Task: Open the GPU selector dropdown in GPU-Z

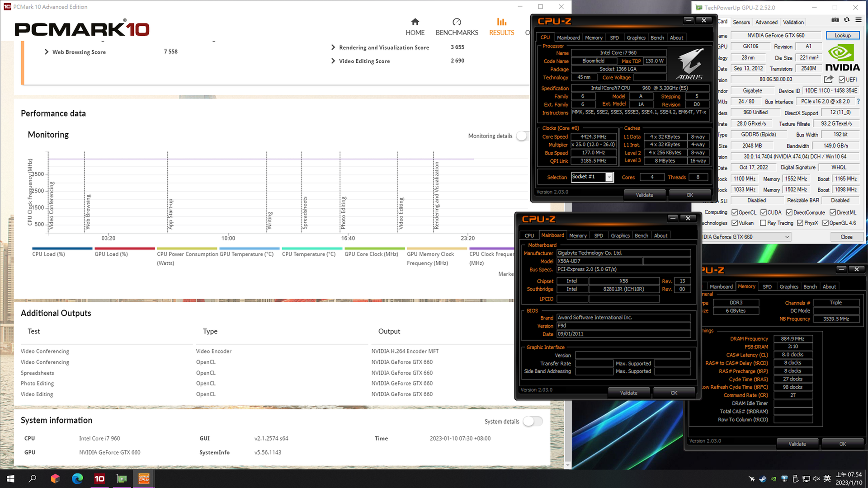Action: [787, 237]
